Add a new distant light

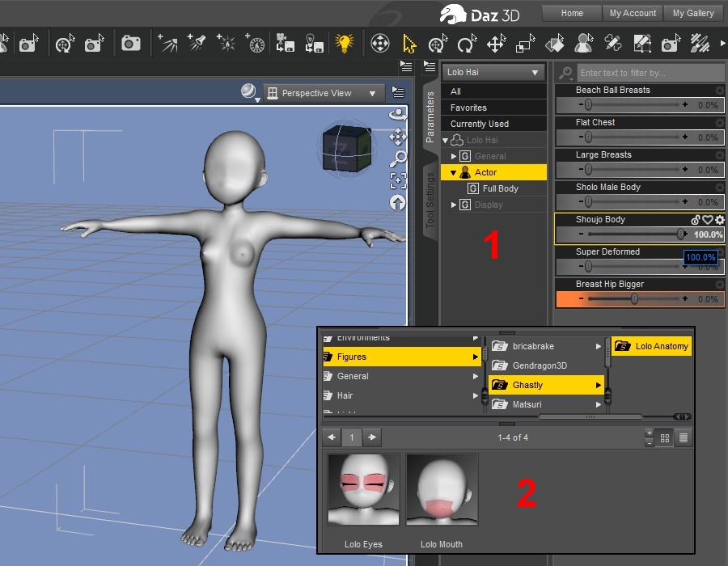coord(167,43)
